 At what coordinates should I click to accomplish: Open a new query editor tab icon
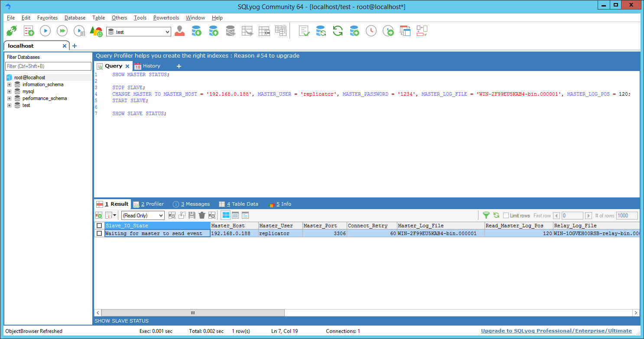(x=29, y=31)
